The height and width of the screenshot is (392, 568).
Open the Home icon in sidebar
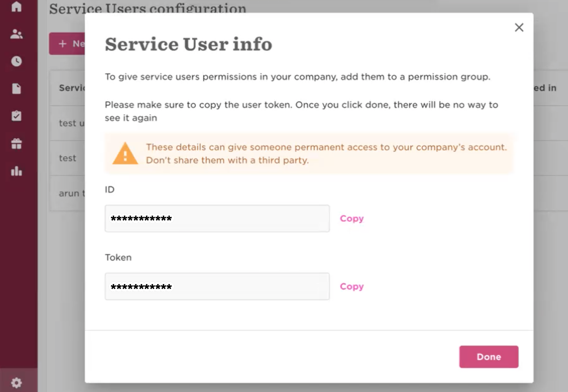(x=16, y=7)
